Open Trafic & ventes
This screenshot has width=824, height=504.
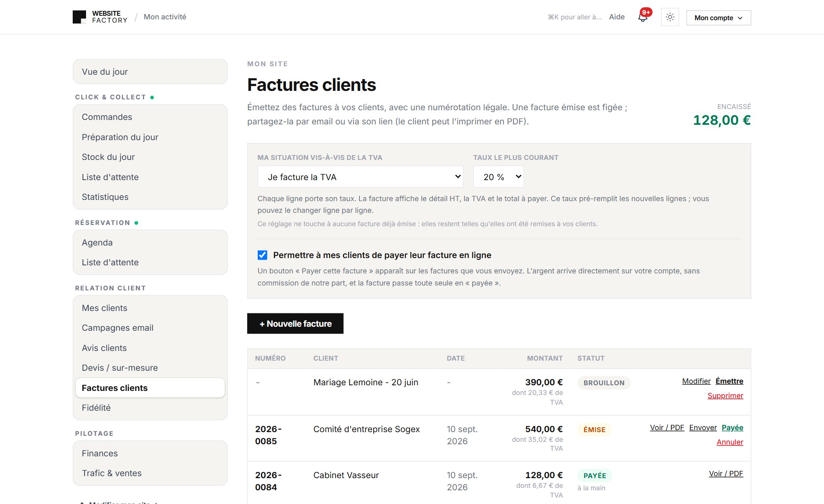150,473
